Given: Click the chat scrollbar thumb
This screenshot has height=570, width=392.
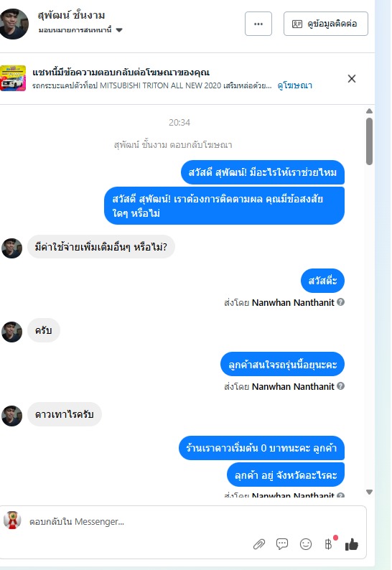Looking at the screenshot, I should [x=369, y=141].
